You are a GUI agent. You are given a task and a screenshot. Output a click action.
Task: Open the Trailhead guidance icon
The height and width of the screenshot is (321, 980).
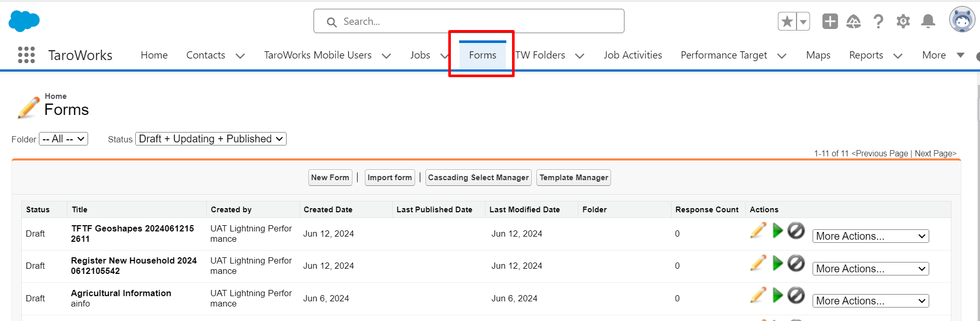[x=854, y=22]
